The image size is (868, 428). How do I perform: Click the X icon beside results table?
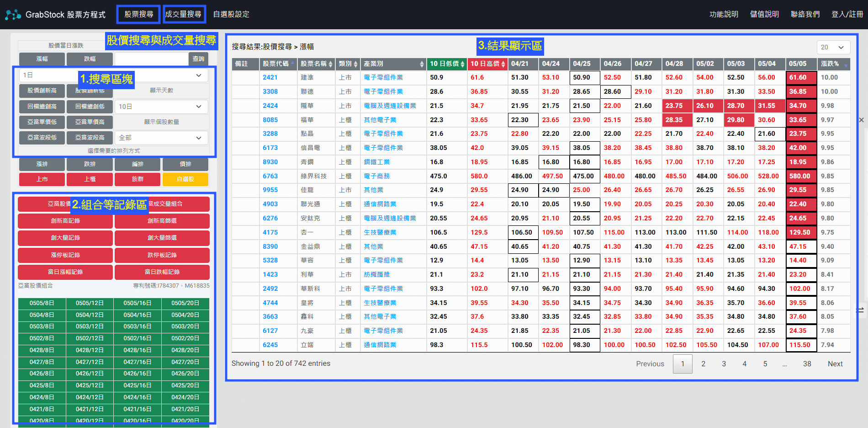pos(861,120)
